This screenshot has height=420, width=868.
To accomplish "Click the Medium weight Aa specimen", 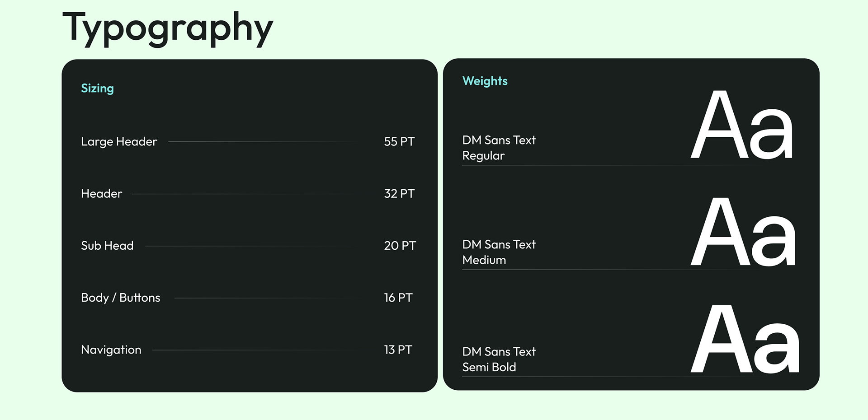I will [x=743, y=232].
